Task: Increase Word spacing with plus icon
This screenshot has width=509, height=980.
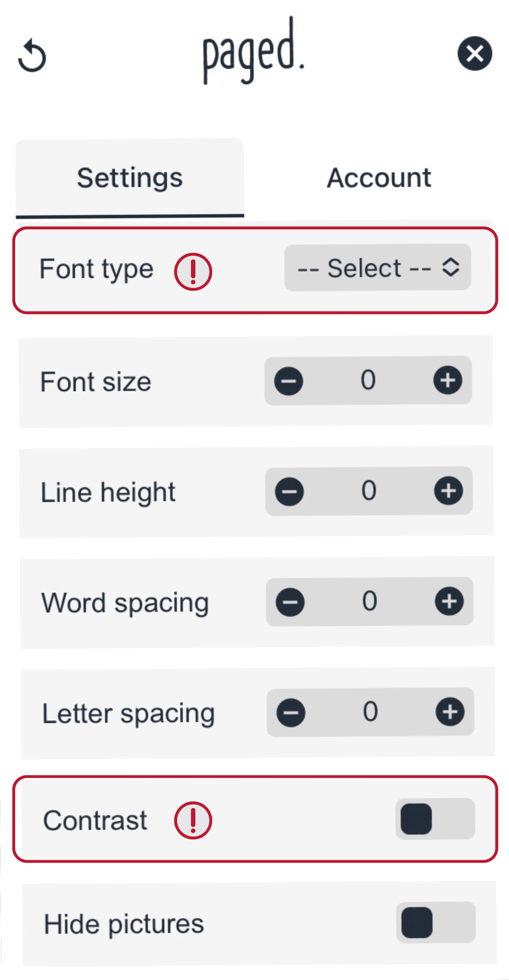Action: [449, 601]
